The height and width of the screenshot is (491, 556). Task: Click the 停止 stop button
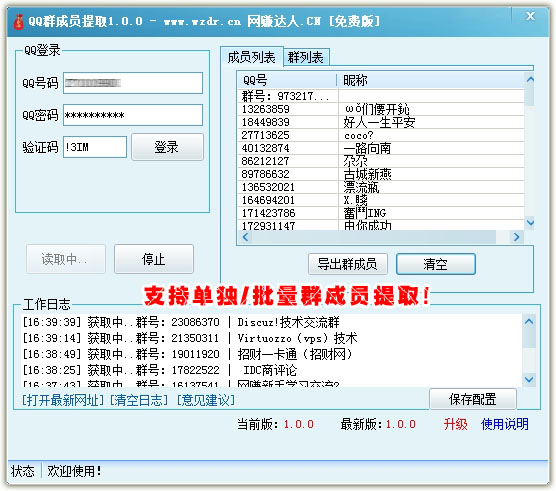tap(154, 259)
